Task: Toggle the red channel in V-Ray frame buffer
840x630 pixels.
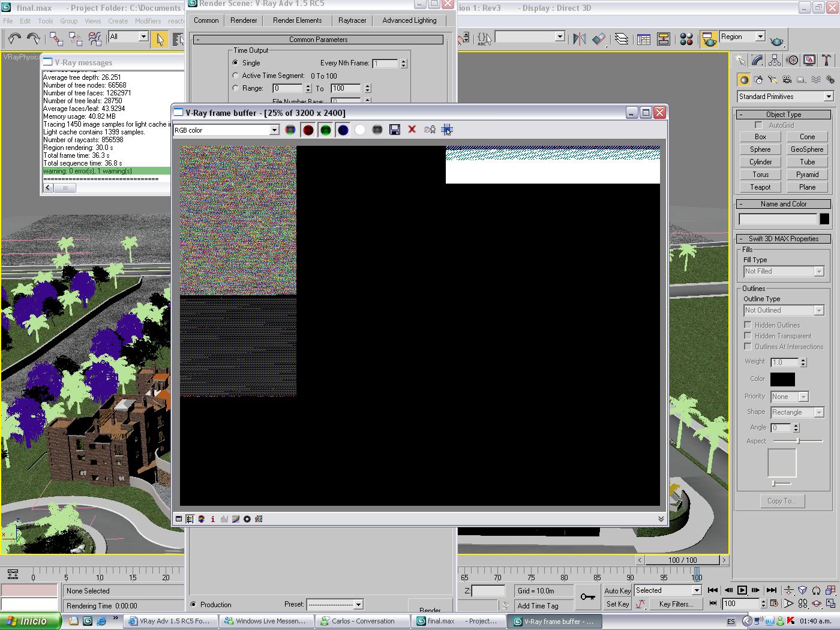Action: 308,130
